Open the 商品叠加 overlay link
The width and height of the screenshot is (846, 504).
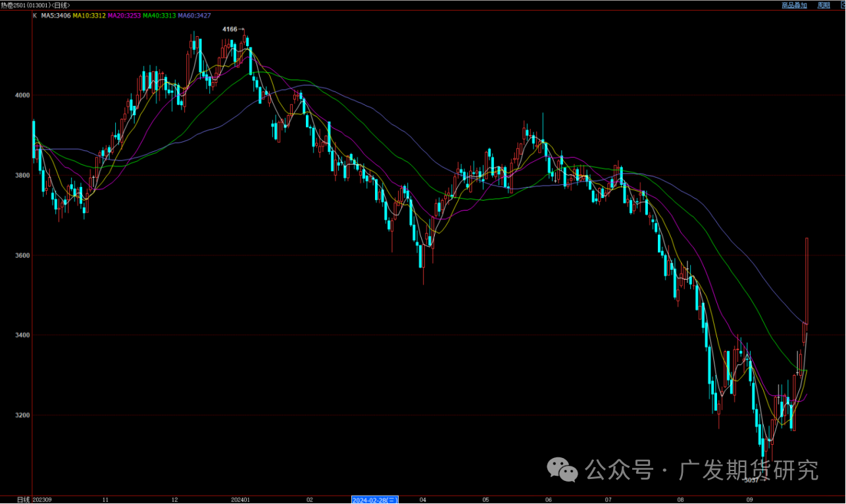[794, 5]
